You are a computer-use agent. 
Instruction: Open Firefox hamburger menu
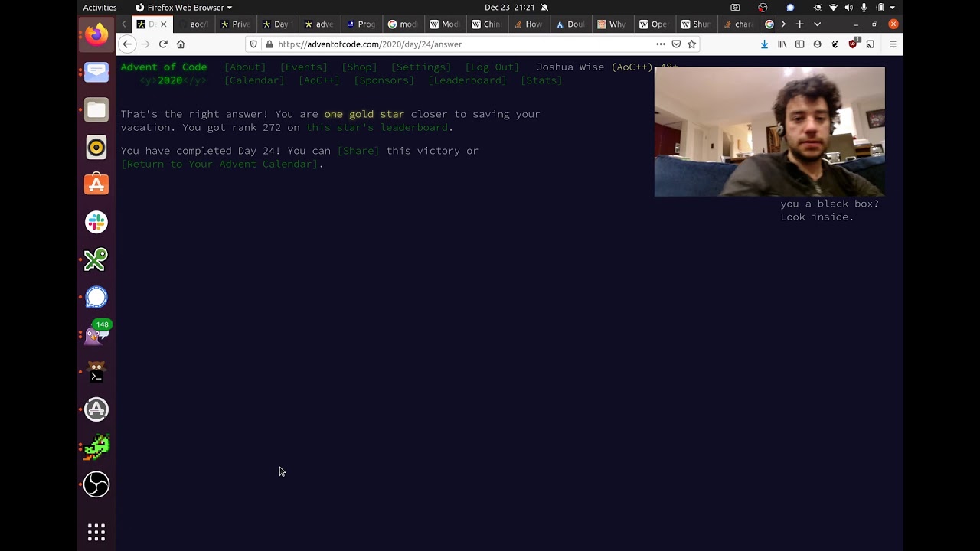[893, 44]
